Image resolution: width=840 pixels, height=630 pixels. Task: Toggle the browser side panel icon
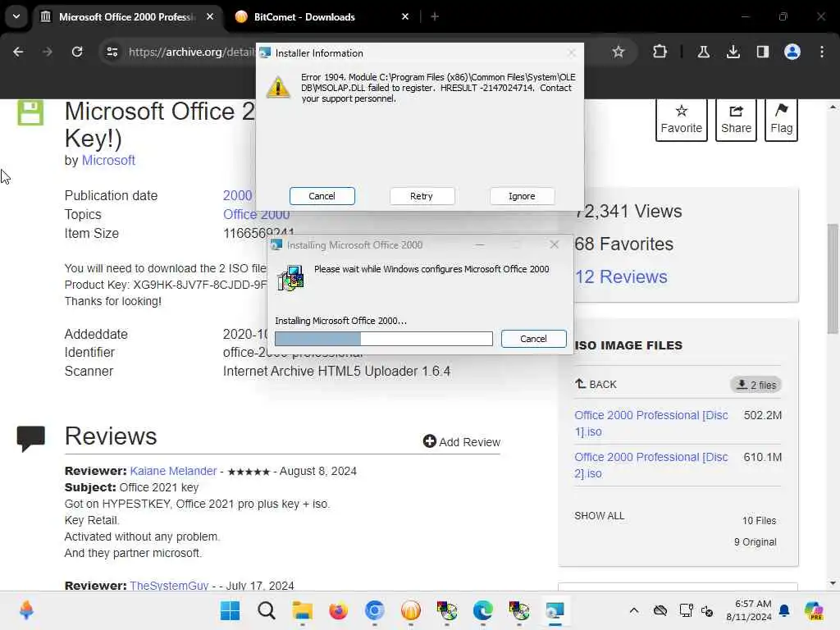click(x=762, y=52)
